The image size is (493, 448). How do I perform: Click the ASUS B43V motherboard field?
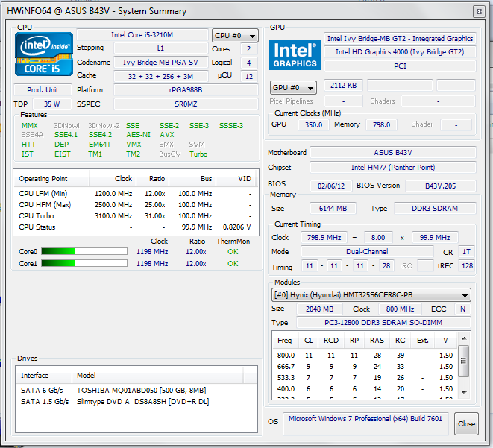click(x=393, y=153)
